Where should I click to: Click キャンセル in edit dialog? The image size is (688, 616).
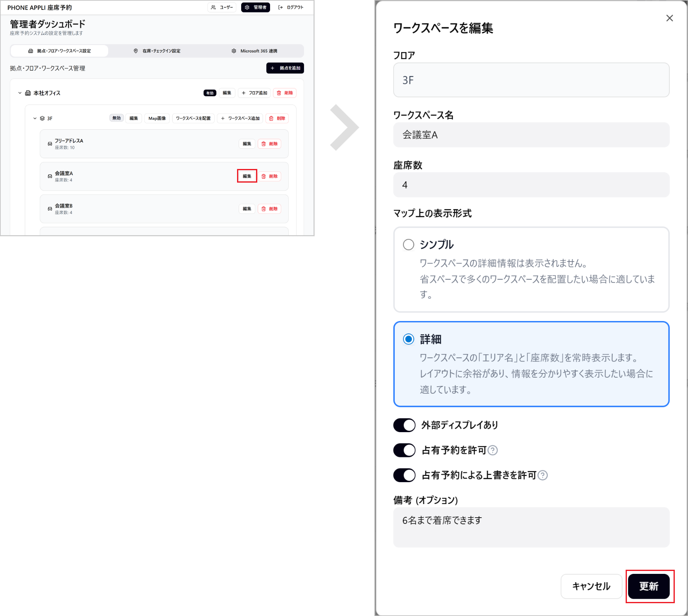pyautogui.click(x=591, y=586)
